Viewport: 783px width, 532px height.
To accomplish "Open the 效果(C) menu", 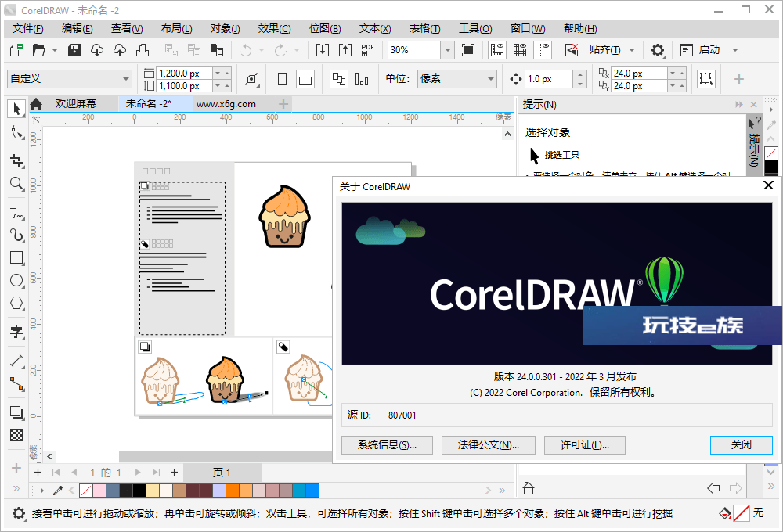I will 274,28.
